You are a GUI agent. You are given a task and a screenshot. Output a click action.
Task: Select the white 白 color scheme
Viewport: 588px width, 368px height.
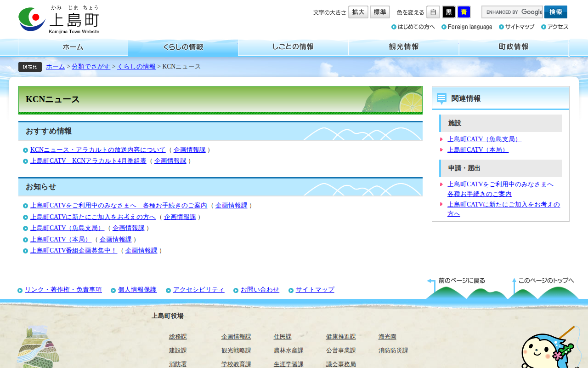tap(433, 12)
